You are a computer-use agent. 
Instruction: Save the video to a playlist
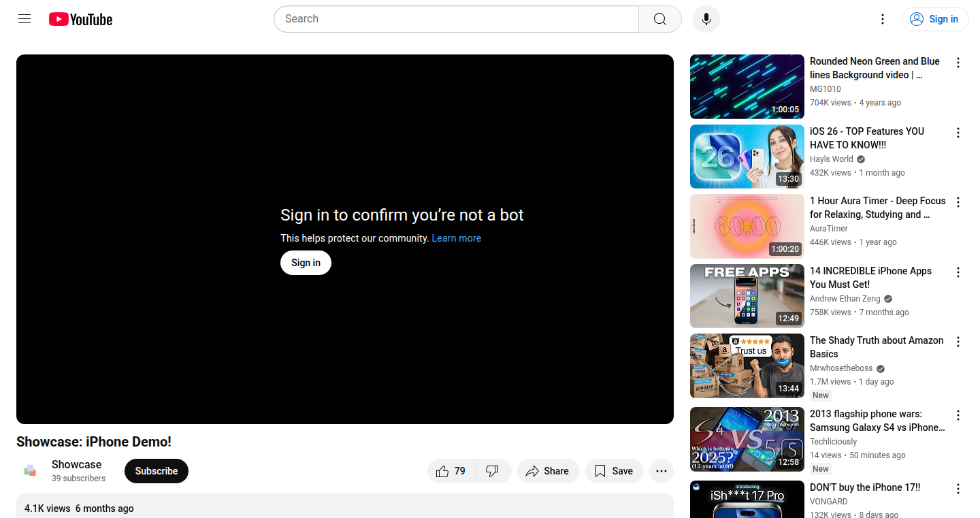(x=614, y=471)
